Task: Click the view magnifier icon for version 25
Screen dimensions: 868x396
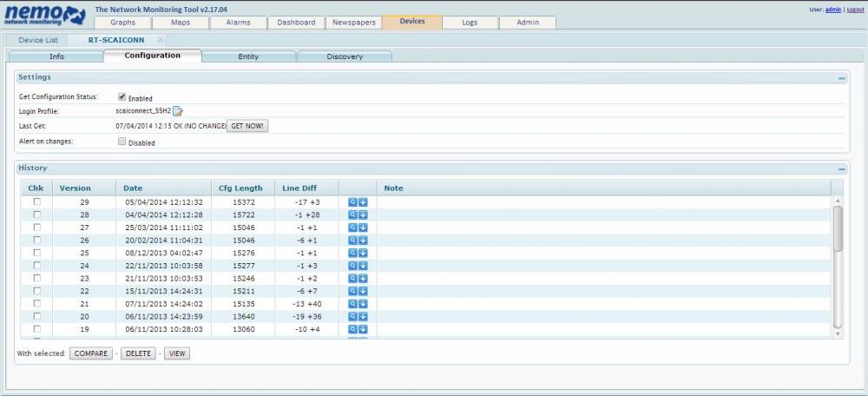Action: tap(352, 253)
